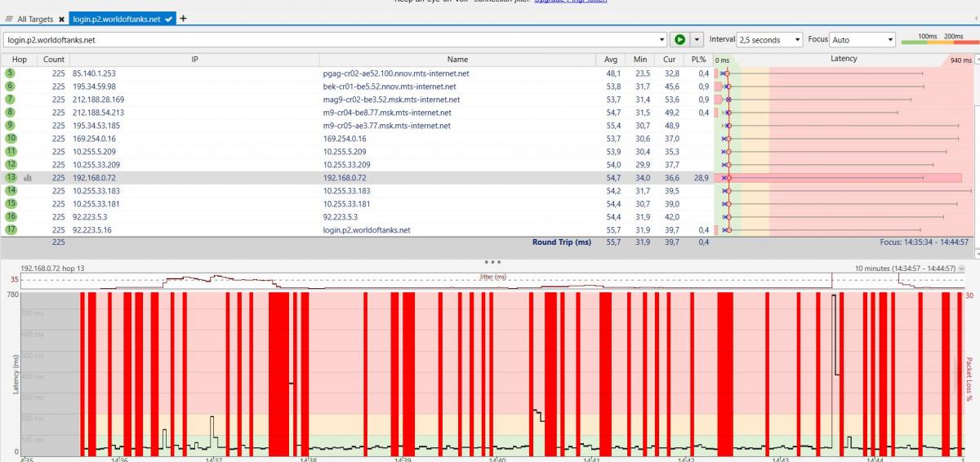This screenshot has height=462, width=980.
Task: Close the All Targets tab with X
Action: coord(61,19)
